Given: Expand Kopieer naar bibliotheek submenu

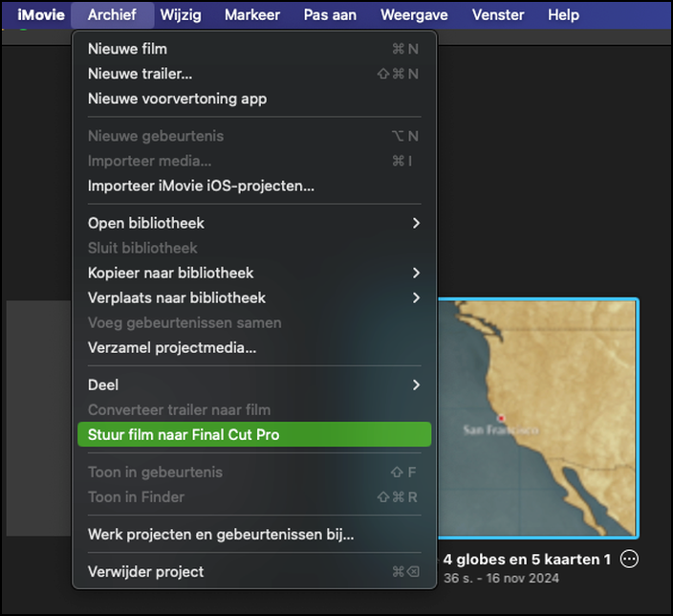Looking at the screenshot, I should [254, 274].
